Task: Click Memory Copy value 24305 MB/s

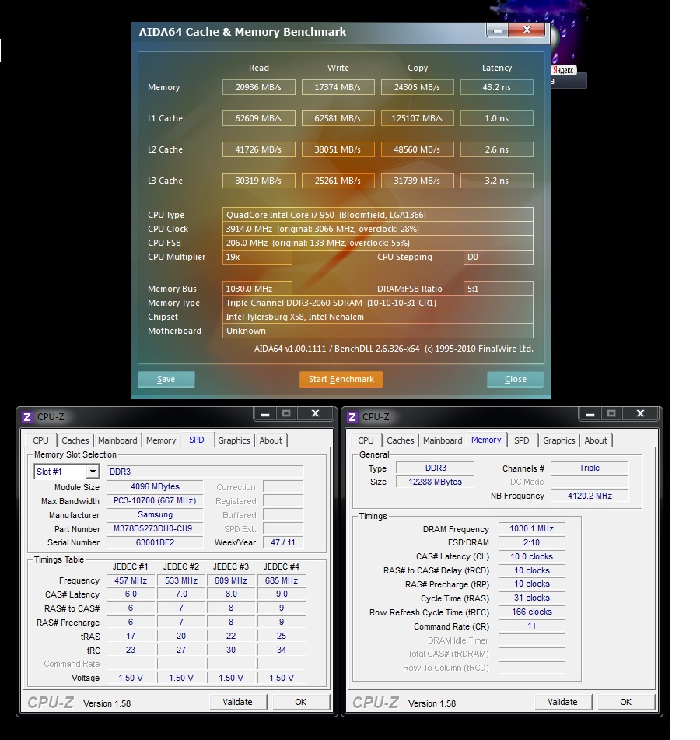Action: [418, 87]
